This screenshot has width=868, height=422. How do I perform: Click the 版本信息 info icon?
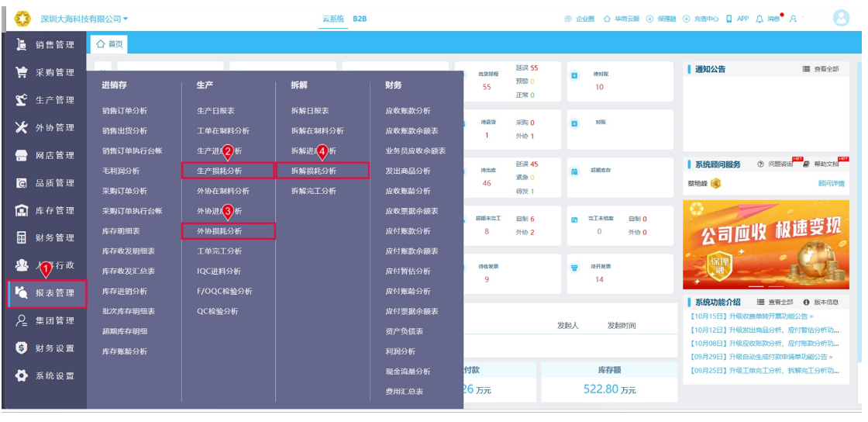(x=806, y=302)
